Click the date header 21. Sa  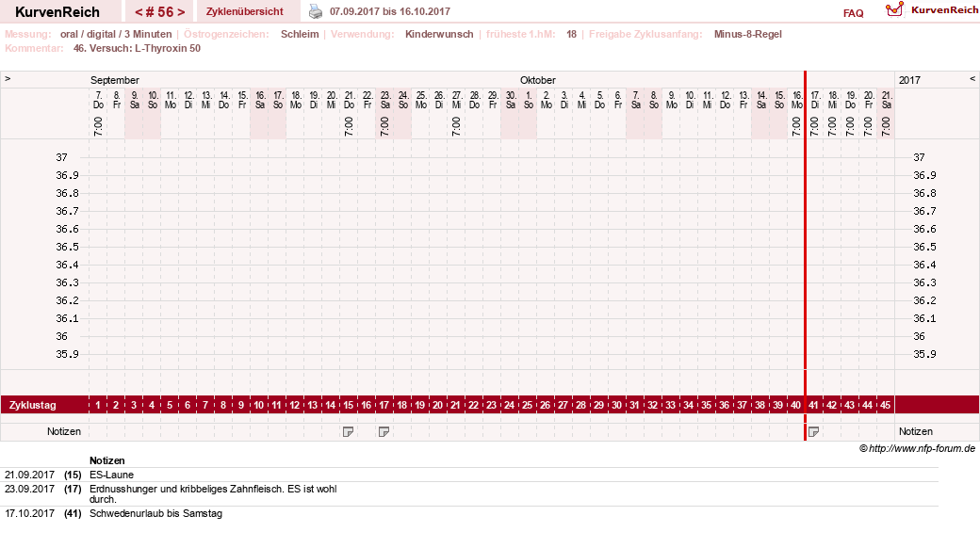coord(887,100)
